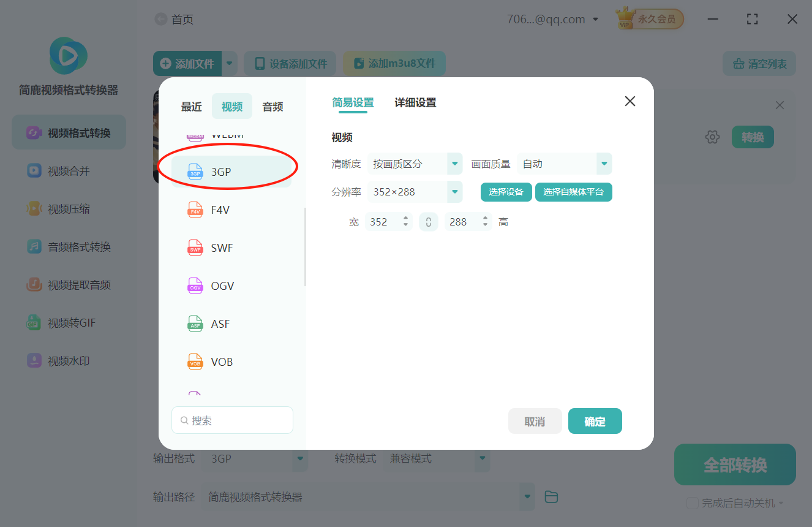This screenshot has height=527, width=812.
Task: Click the format 搜索 search field
Action: click(x=232, y=420)
